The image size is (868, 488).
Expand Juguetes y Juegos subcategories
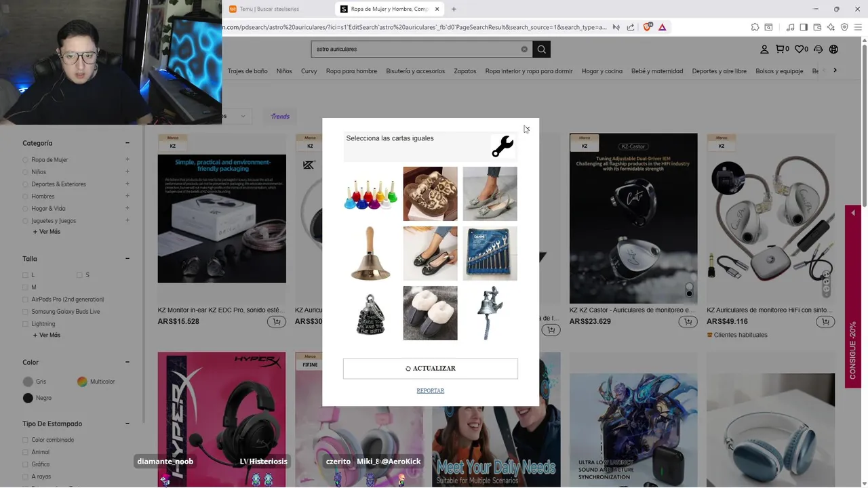click(127, 220)
